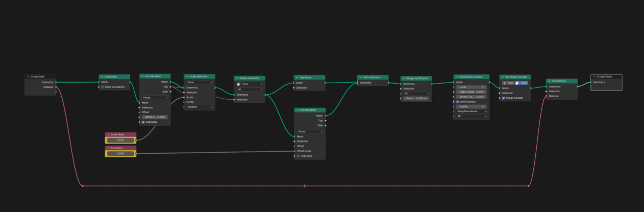Click Thickness node's value output socket
This screenshot has width=644, height=212.
click(136, 153)
